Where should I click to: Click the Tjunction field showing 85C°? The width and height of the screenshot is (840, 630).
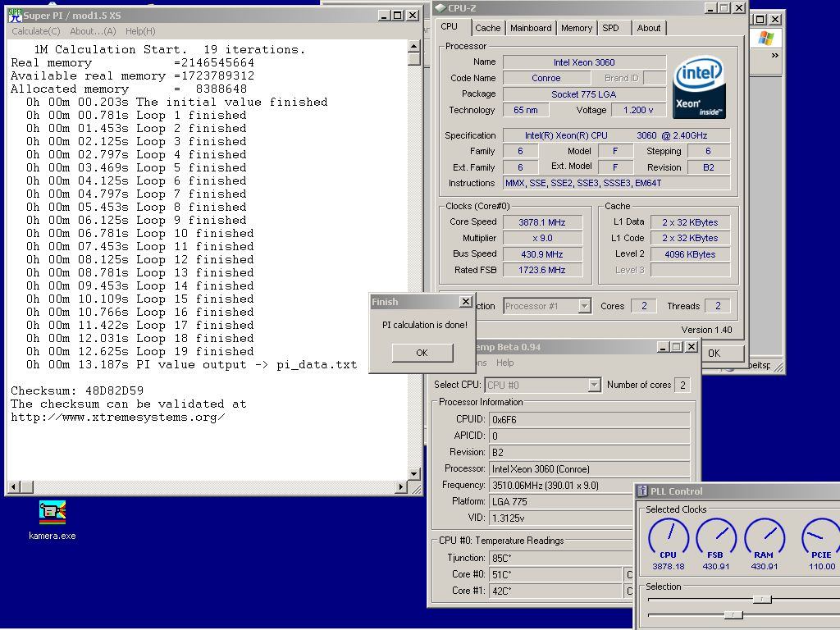click(x=561, y=558)
